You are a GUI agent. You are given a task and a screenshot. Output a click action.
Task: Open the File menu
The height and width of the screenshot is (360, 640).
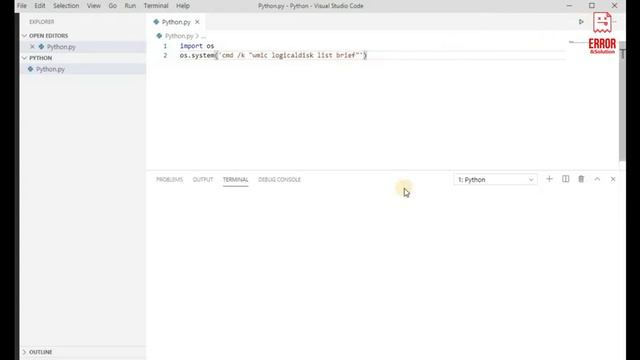pos(22,6)
